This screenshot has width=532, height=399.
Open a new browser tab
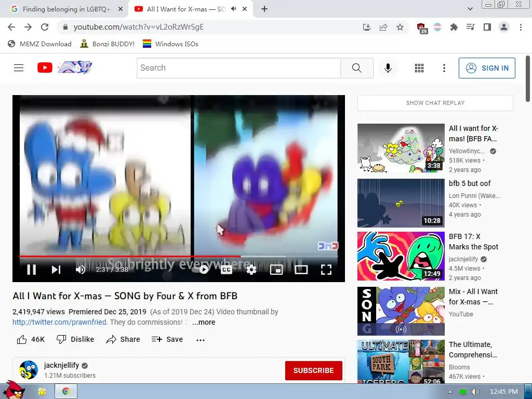[x=264, y=9]
